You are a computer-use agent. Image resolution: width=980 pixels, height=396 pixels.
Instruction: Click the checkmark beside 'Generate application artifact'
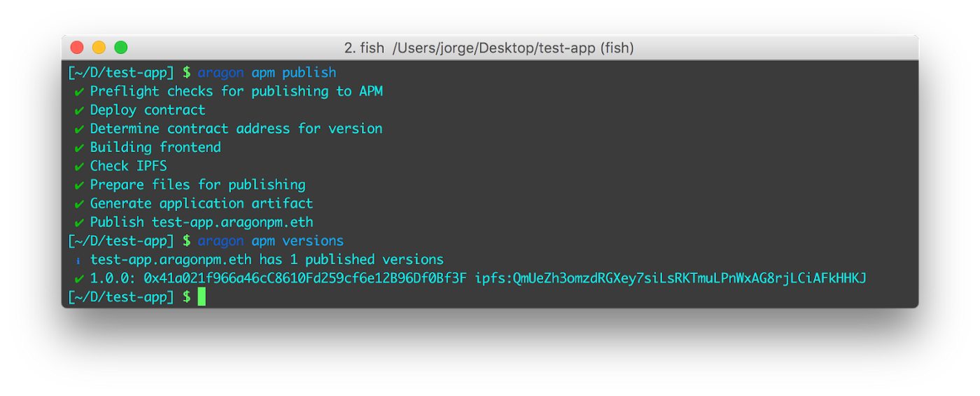(x=79, y=204)
